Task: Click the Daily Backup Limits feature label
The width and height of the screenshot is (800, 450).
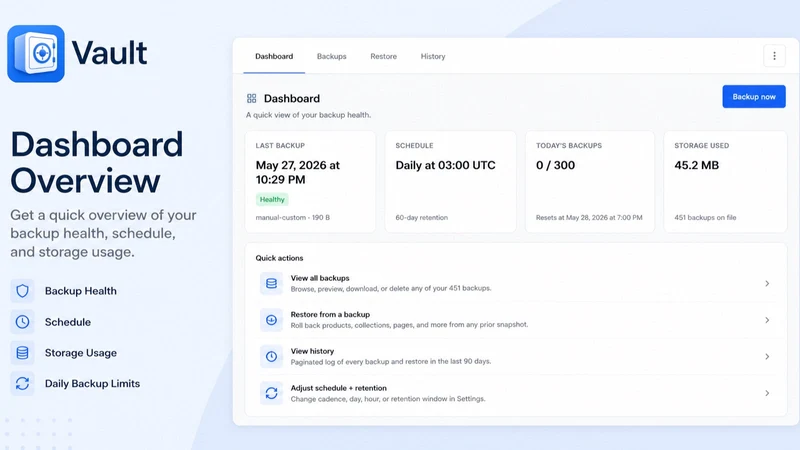Action: tap(92, 384)
